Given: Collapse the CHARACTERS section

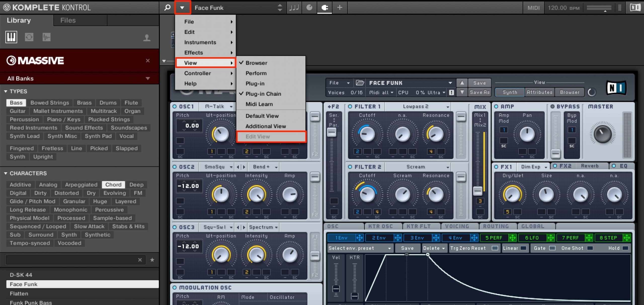Looking at the screenshot, I should point(6,173).
